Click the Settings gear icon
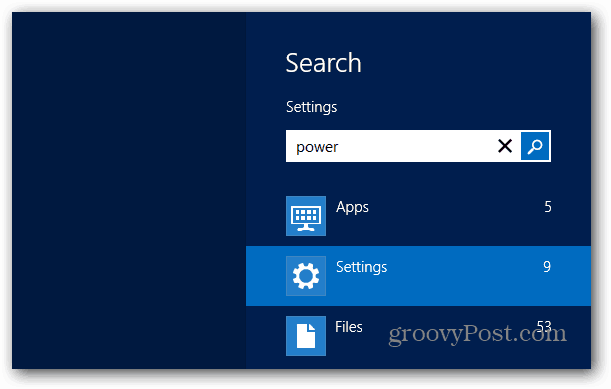611x389 pixels. coord(306,276)
